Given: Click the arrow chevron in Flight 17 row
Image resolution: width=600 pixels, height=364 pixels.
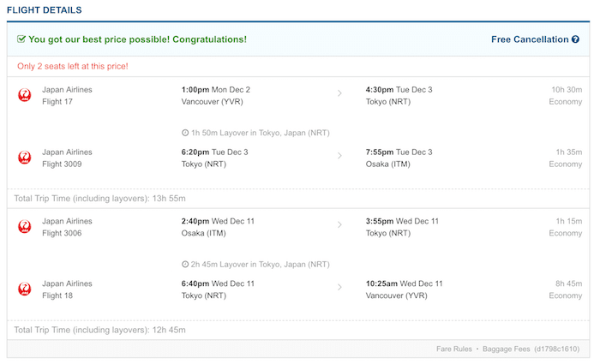Looking at the screenshot, I should point(339,93).
